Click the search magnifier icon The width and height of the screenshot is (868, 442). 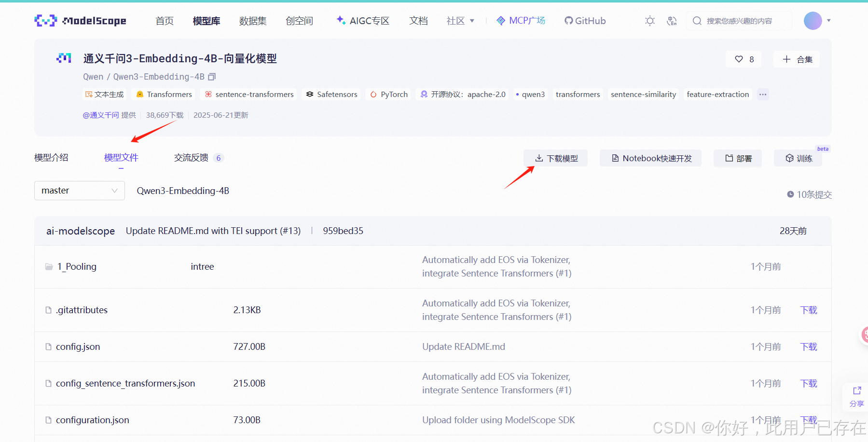pos(697,21)
